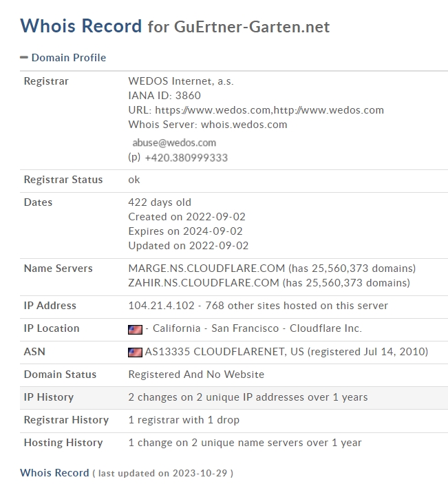Viewport: 448px width, 484px height.
Task: Open IP History 2 changes link
Action: 248,397
